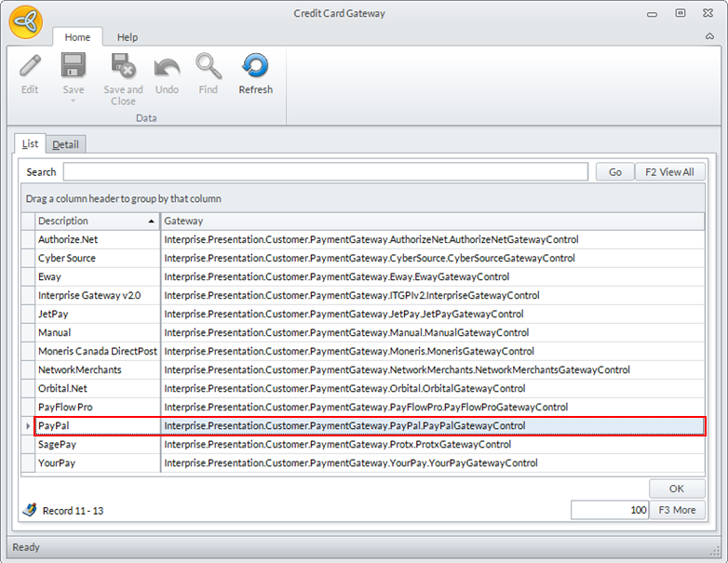Viewport: 728px width, 563px height.
Task: Click the F2 View All button
Action: [669, 172]
